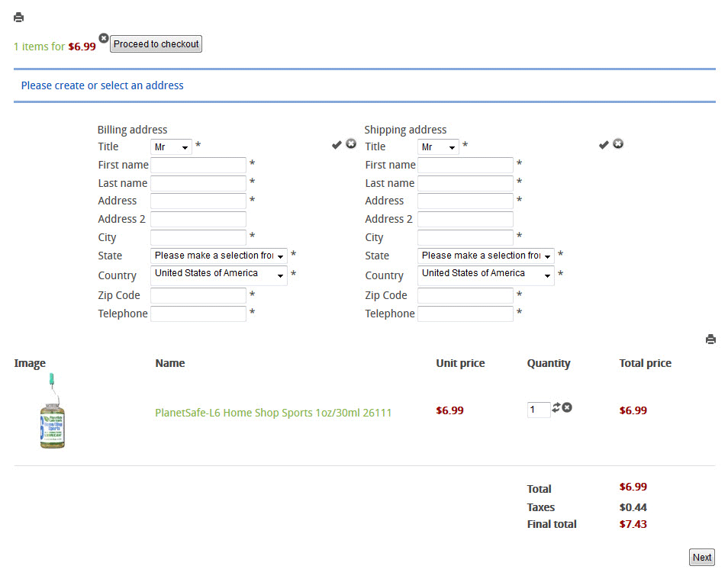This screenshot has height=579, width=728.
Task: Expand the shipping State selection dropdown
Action: pyautogui.click(x=485, y=256)
